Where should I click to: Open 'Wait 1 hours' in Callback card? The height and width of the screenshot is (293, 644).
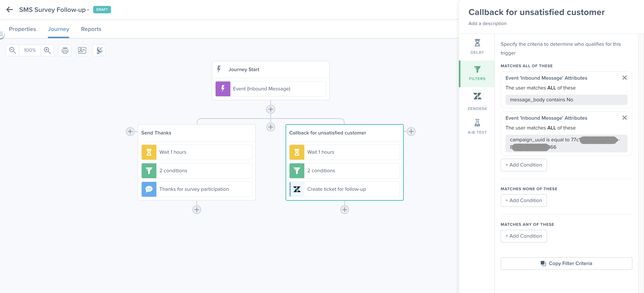tap(344, 152)
